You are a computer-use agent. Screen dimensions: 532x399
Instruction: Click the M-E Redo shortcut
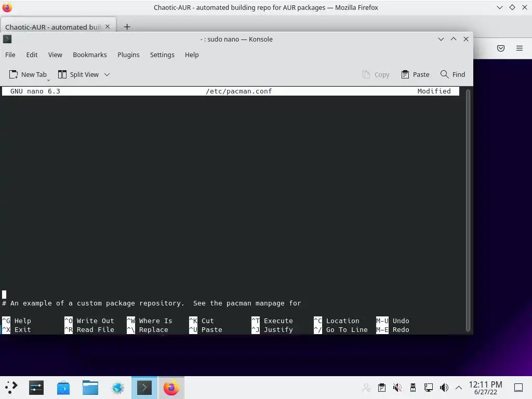pyautogui.click(x=393, y=329)
